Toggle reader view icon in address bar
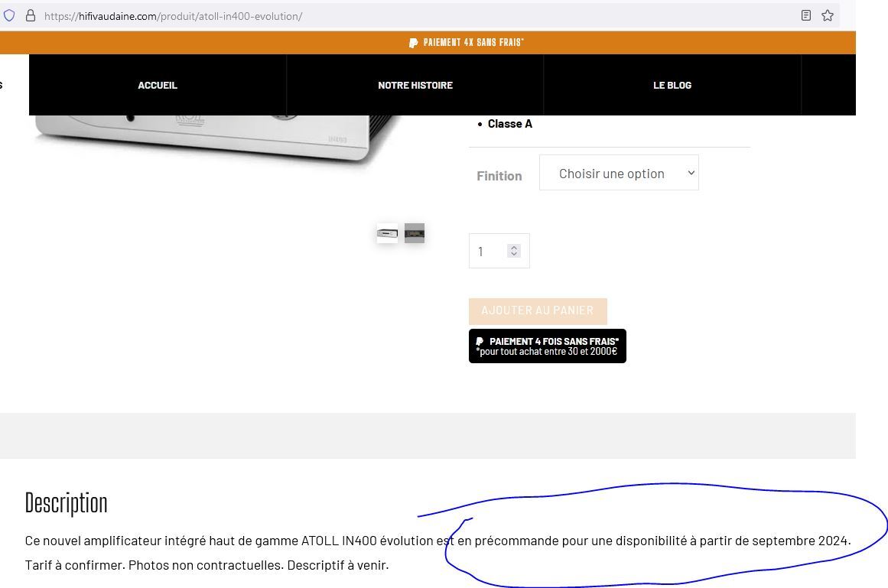This screenshot has height=588, width=888. 806,16
